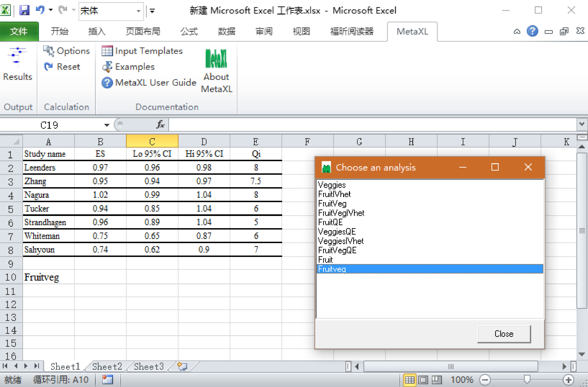This screenshot has width=588, height=387.
Task: Minimize the ribbon with caret icon
Action: 517,32
